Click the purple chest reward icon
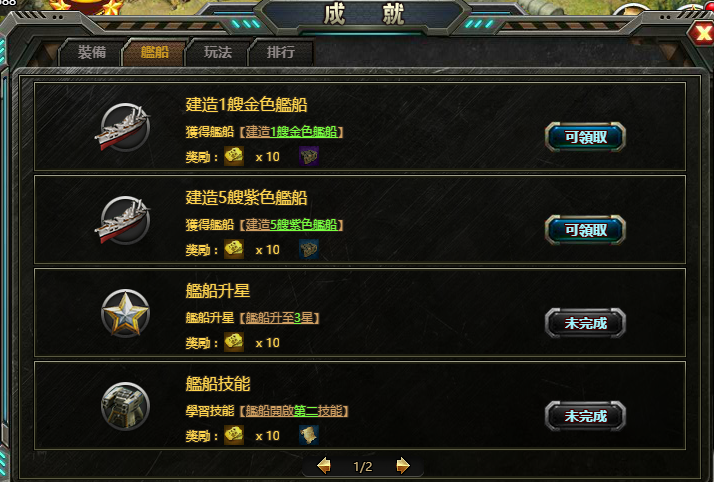The width and height of the screenshot is (714, 482). click(309, 156)
